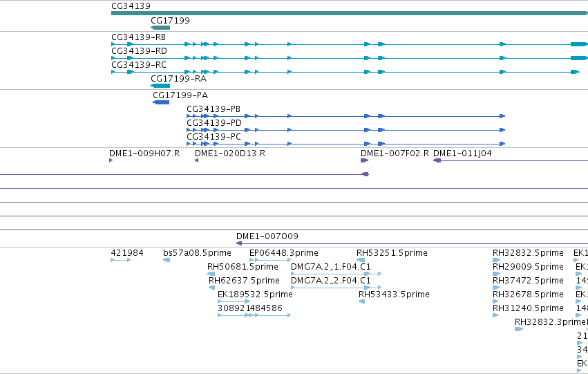
Task: Select the CG34139-PB label
Action: (214, 109)
